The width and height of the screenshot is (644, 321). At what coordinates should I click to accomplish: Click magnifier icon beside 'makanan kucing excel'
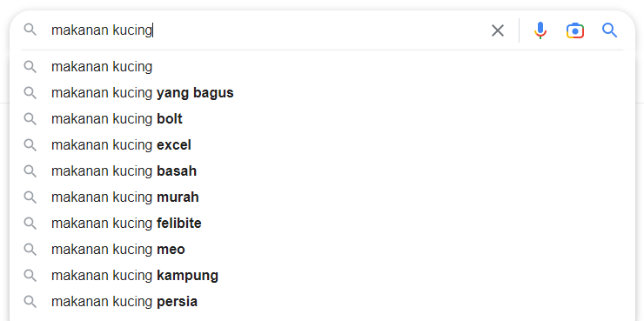coord(30,145)
